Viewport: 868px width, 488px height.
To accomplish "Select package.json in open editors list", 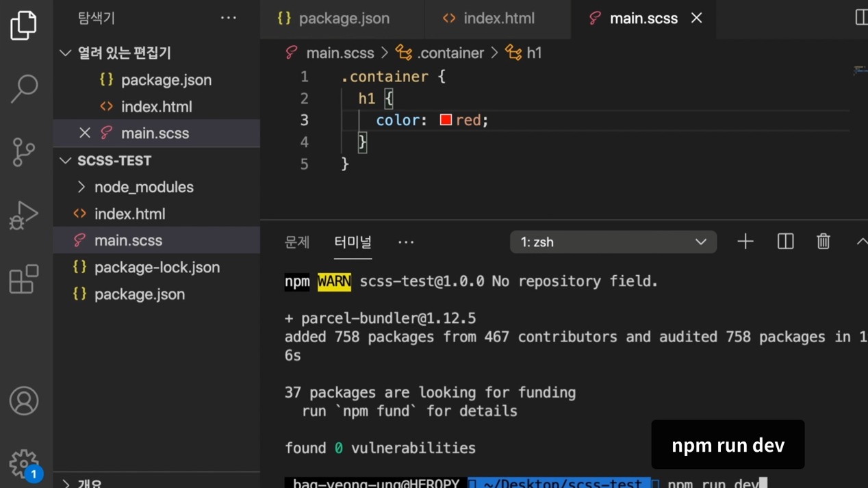I will coord(157,80).
